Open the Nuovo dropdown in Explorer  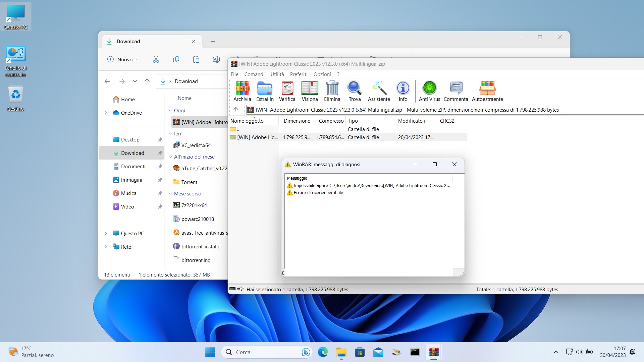[123, 59]
